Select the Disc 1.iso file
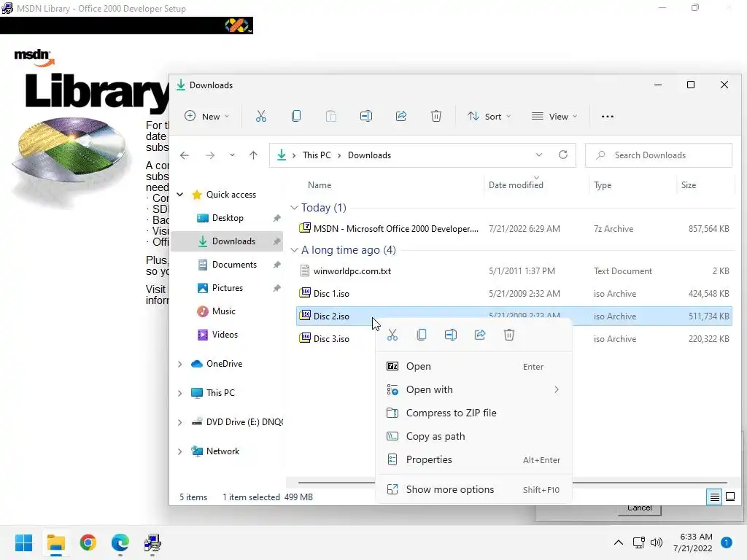The width and height of the screenshot is (747, 560). 514,294
